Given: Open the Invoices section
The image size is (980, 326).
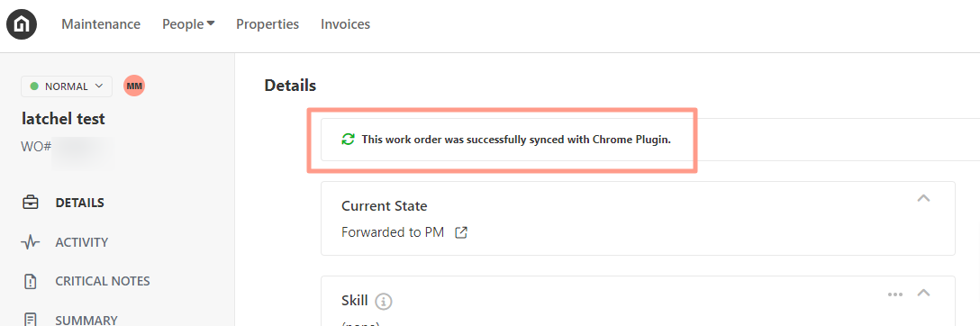Looking at the screenshot, I should pyautogui.click(x=346, y=24).
